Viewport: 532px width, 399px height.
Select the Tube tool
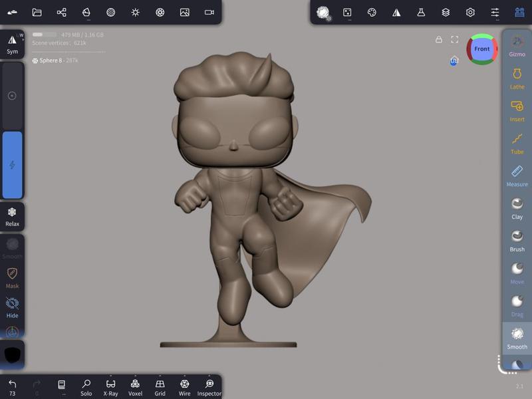pyautogui.click(x=517, y=144)
